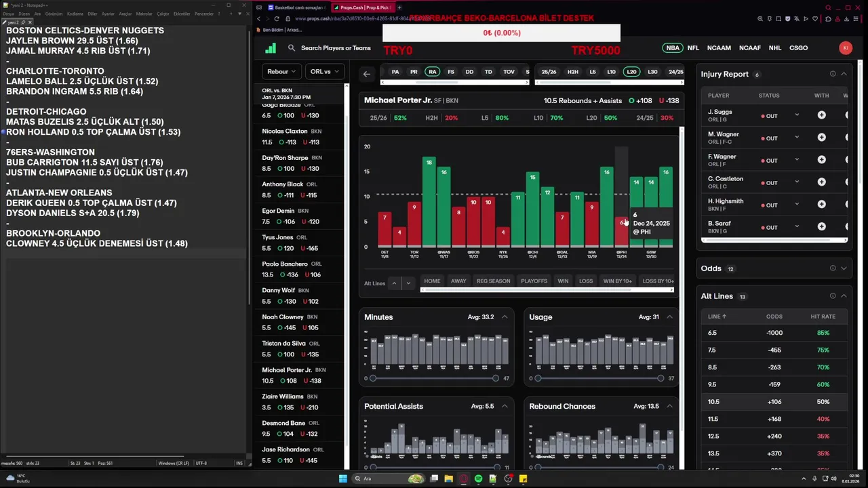This screenshot has height=488, width=868.
Task: Click Usage range slider left handle
Action: pos(538,378)
